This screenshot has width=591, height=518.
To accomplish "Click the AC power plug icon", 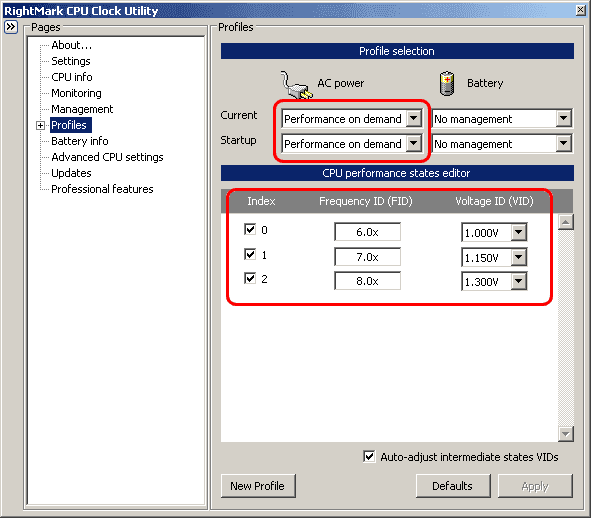I will 296,85.
